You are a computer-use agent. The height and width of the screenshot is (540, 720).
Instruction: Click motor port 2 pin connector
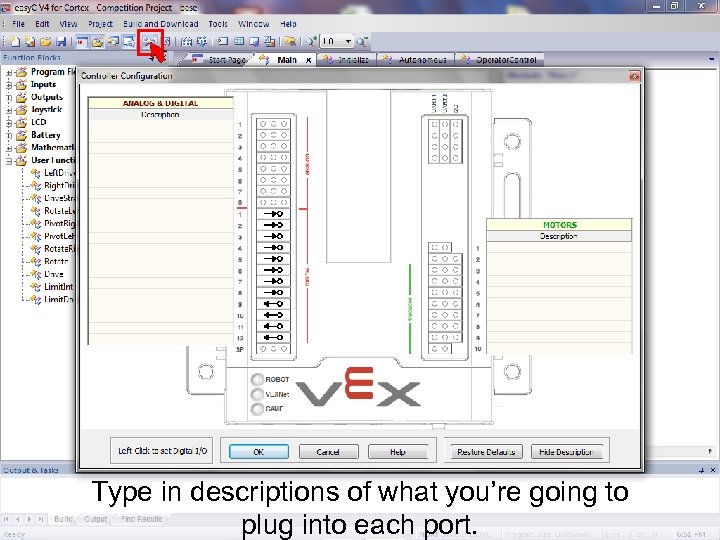[445, 259]
